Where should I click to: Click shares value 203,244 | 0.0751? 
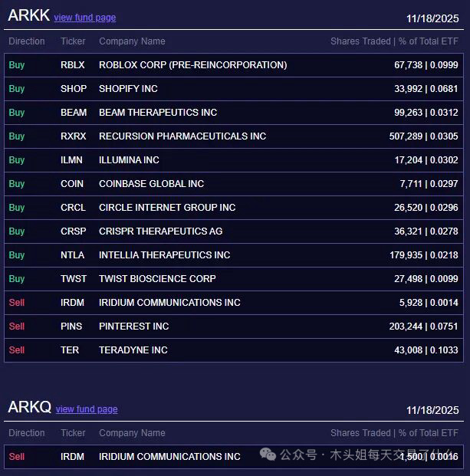click(423, 327)
